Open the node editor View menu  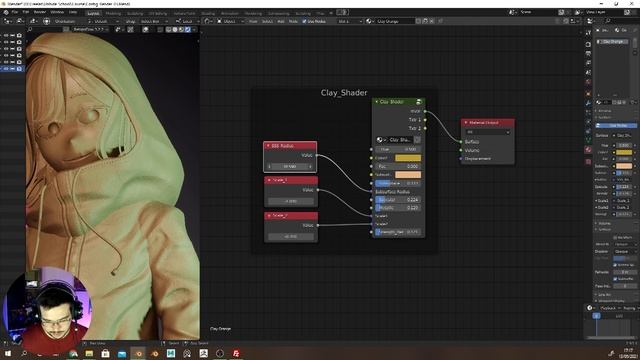253,21
